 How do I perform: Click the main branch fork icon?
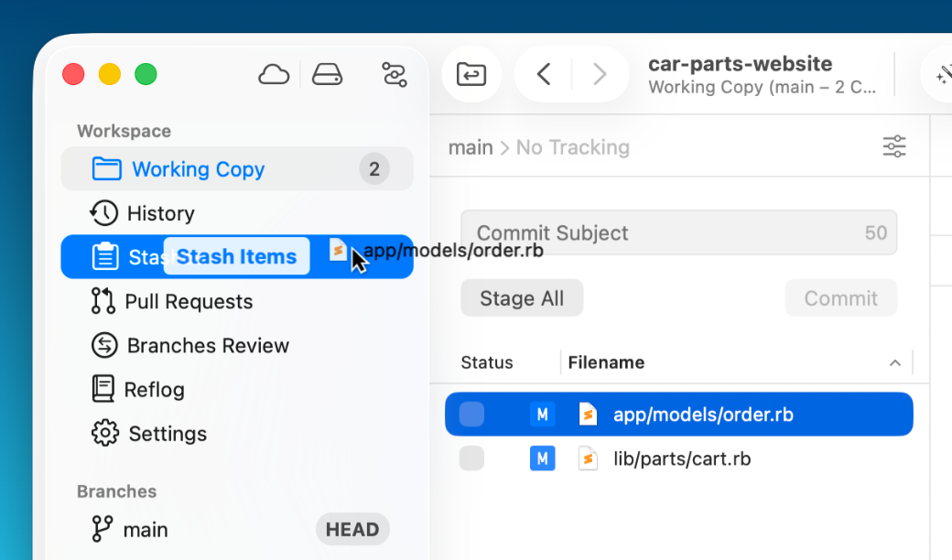(102, 529)
